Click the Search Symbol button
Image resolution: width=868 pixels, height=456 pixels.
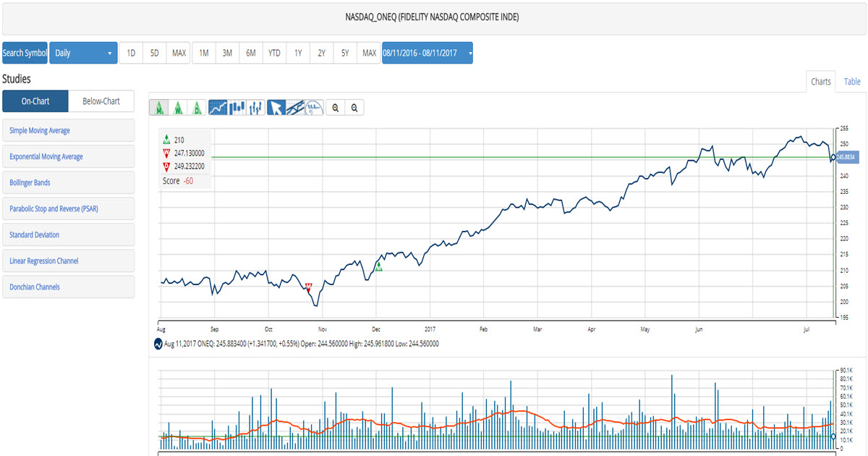[25, 53]
